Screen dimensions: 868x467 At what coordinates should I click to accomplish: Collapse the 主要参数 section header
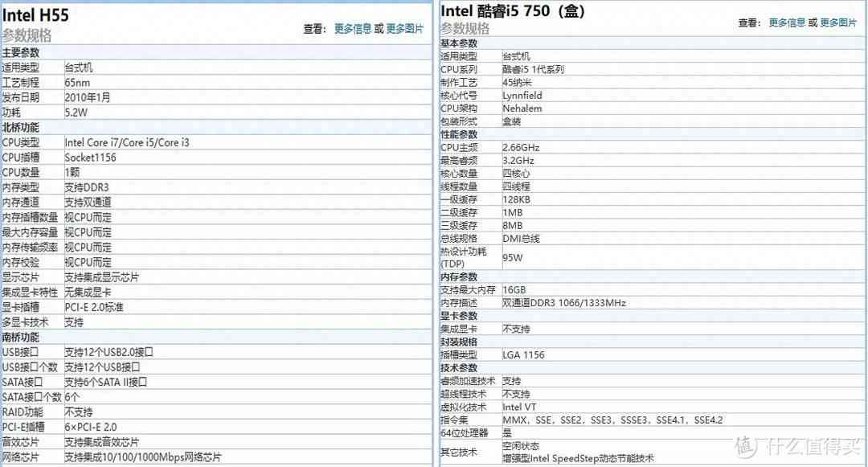24,51
